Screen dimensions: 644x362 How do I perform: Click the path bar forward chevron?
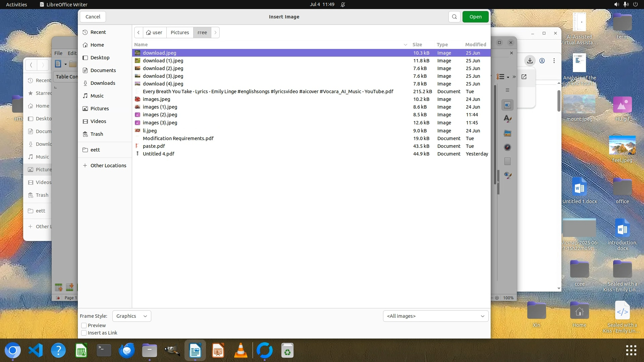[x=215, y=33]
